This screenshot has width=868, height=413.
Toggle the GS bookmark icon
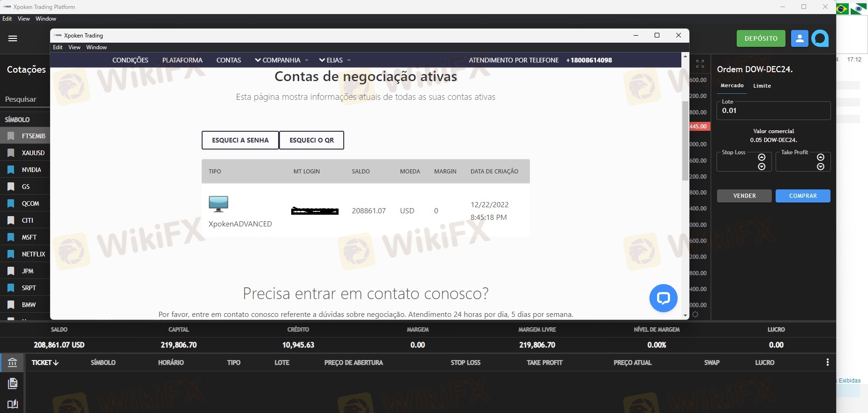coord(11,187)
